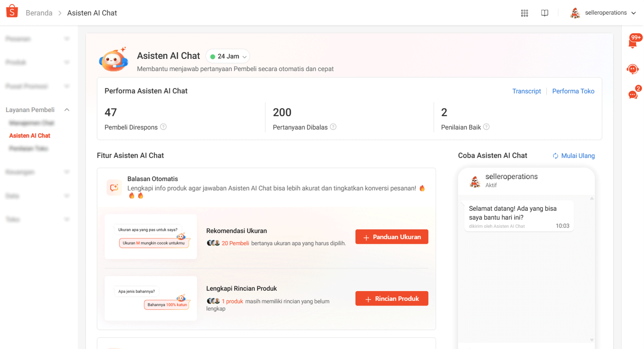644x349 pixels.
Task: Click the Shopee logo icon
Action: pyautogui.click(x=12, y=11)
